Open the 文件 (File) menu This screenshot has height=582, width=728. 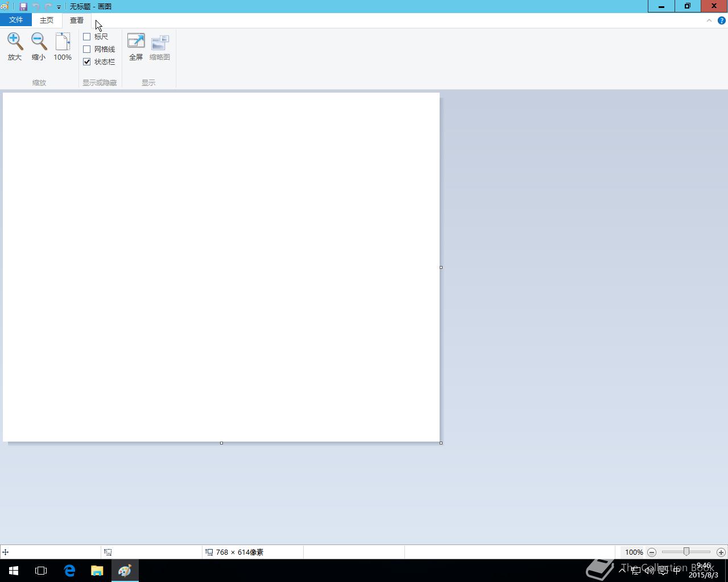pyautogui.click(x=16, y=20)
